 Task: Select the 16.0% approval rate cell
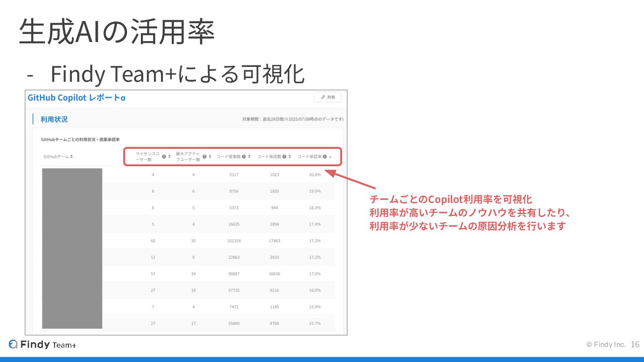[x=315, y=290]
